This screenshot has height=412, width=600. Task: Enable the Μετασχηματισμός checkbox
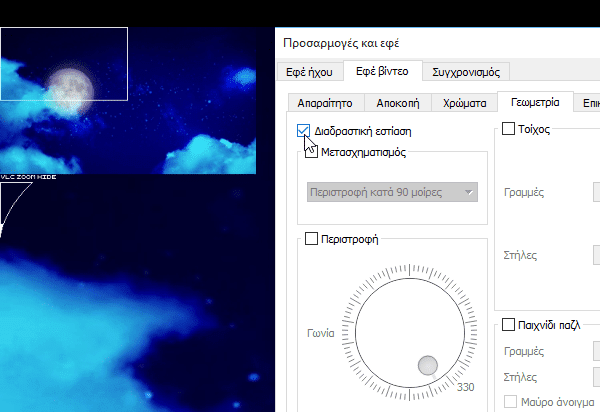point(311,152)
